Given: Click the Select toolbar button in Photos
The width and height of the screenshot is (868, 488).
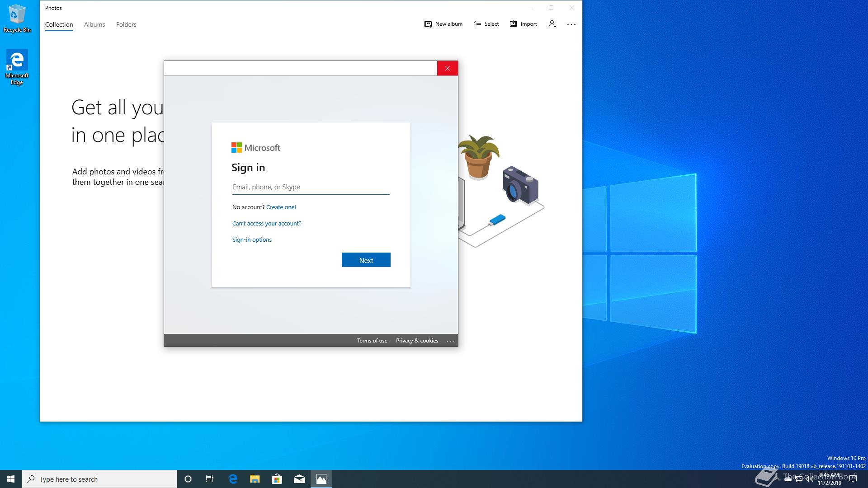Looking at the screenshot, I should click(x=486, y=24).
